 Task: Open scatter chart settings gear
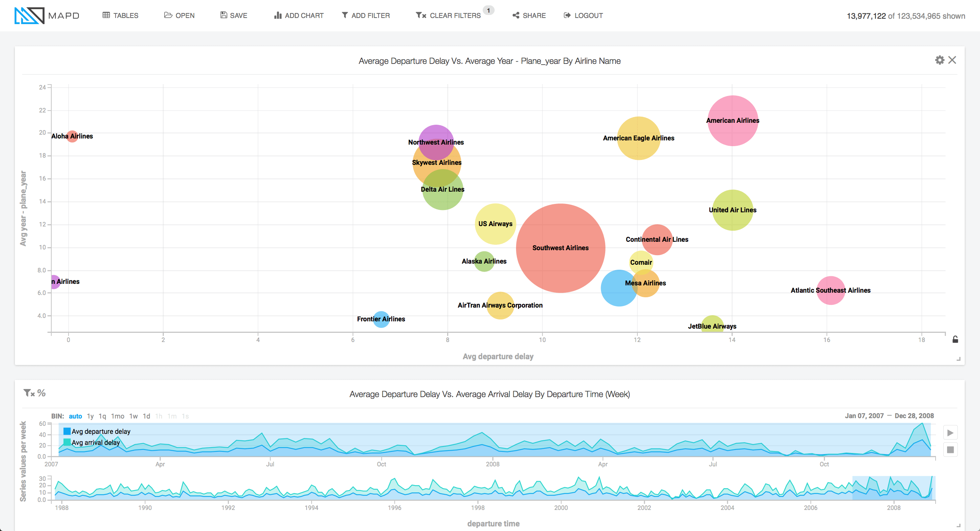click(939, 60)
